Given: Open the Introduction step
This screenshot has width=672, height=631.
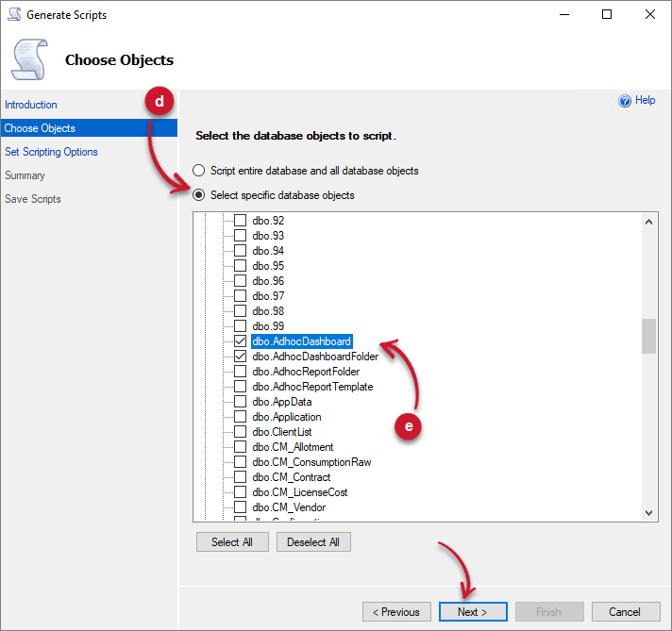Looking at the screenshot, I should point(31,105).
